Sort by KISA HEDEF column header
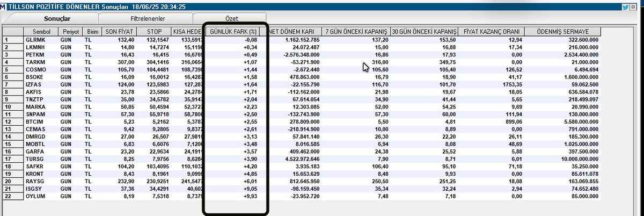The height and width of the screenshot is (216, 644). (x=187, y=32)
